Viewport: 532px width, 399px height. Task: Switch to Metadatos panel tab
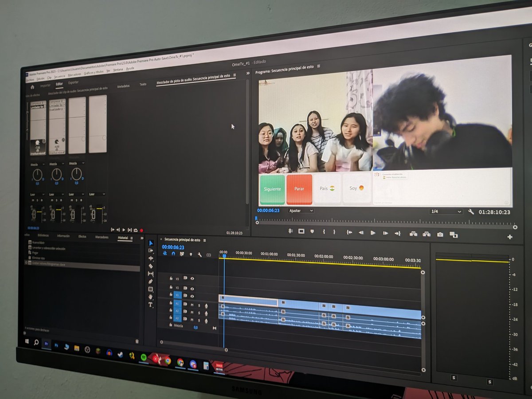(x=123, y=86)
